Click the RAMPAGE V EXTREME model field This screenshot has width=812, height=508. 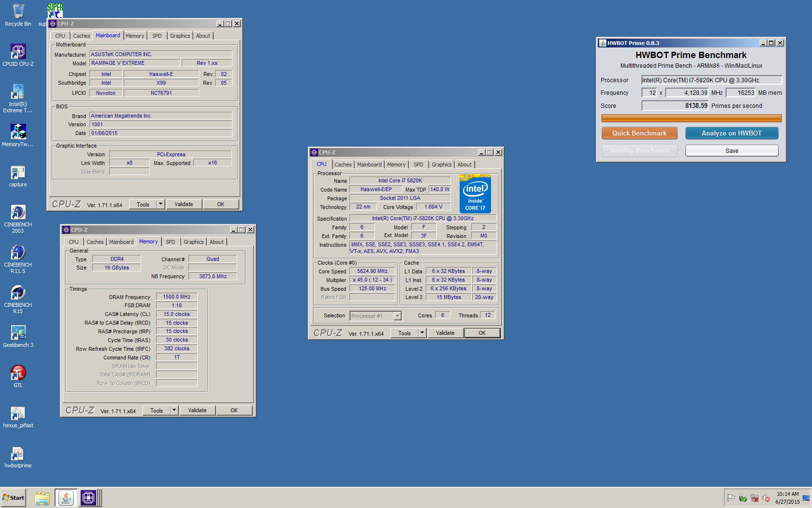coord(135,63)
